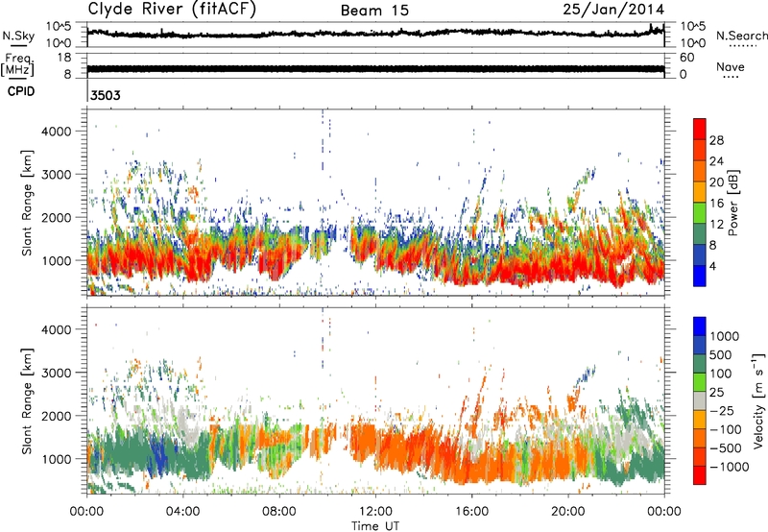Click the "04:00" time axis label

[182, 512]
